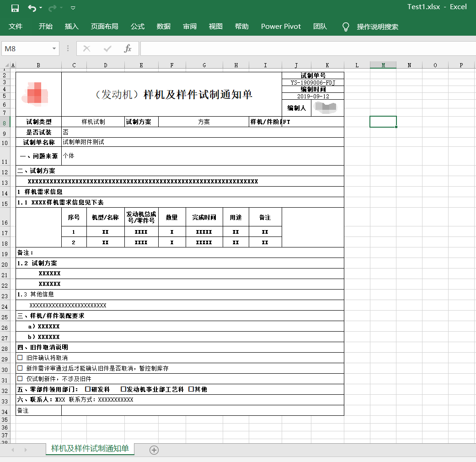Tick the 发动机事业部工艺科 checkbox
The height and width of the screenshot is (462, 476).
coord(123,389)
